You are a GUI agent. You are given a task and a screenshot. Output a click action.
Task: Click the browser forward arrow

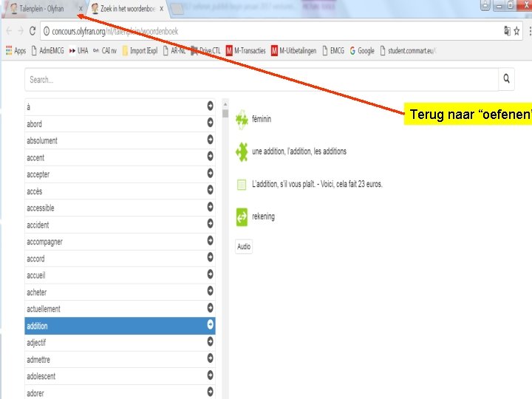pyautogui.click(x=21, y=31)
